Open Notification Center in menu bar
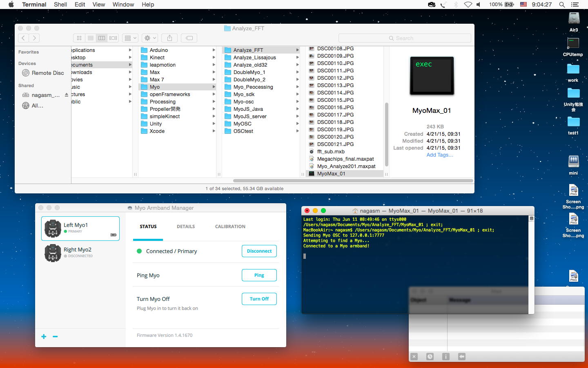Screen dimensions: 588x368 (x=575, y=4)
